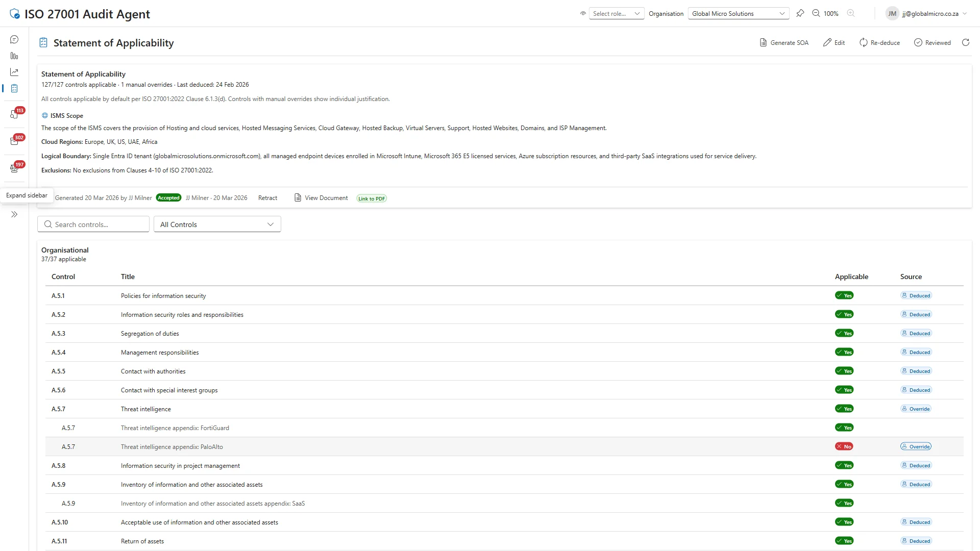The height and width of the screenshot is (551, 980).
Task: Open the Select role dropdown
Action: [616, 13]
